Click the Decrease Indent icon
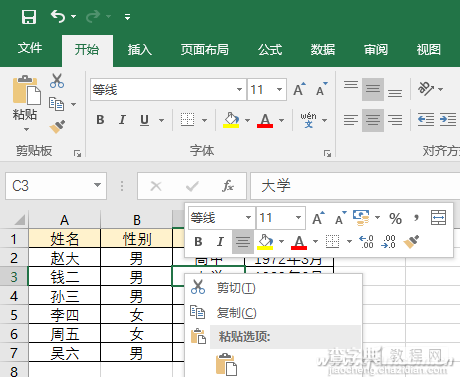 click(426, 119)
